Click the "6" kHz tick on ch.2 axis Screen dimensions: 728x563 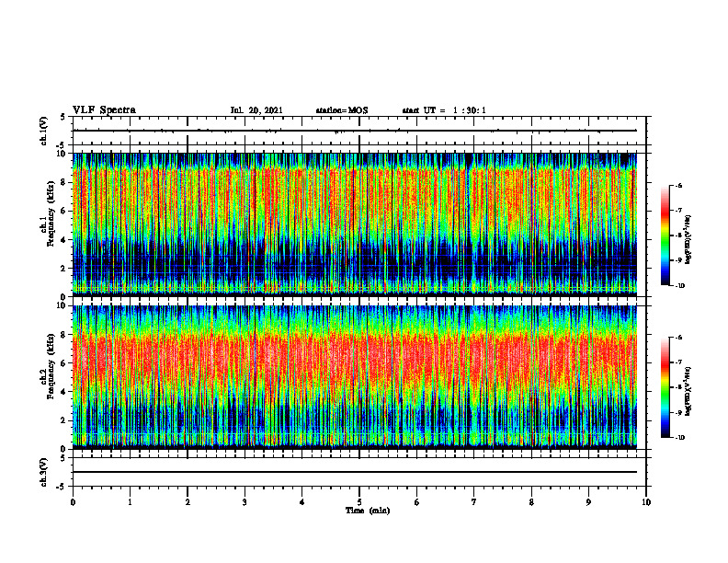point(64,363)
